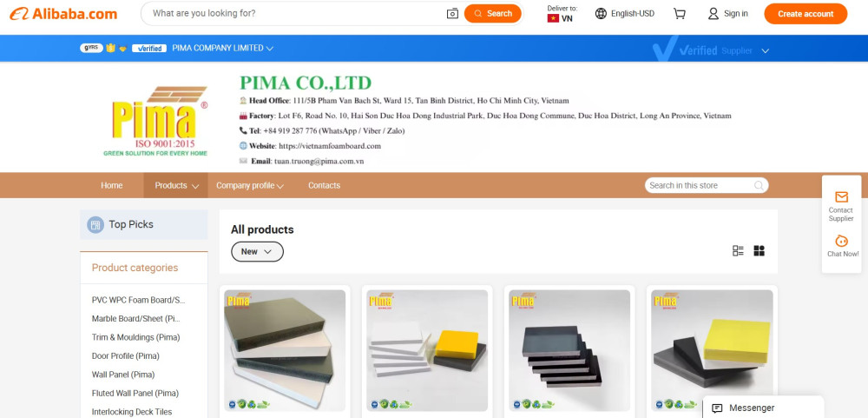This screenshot has height=418, width=868.
Task: Click the orange Search button
Action: pos(493,14)
